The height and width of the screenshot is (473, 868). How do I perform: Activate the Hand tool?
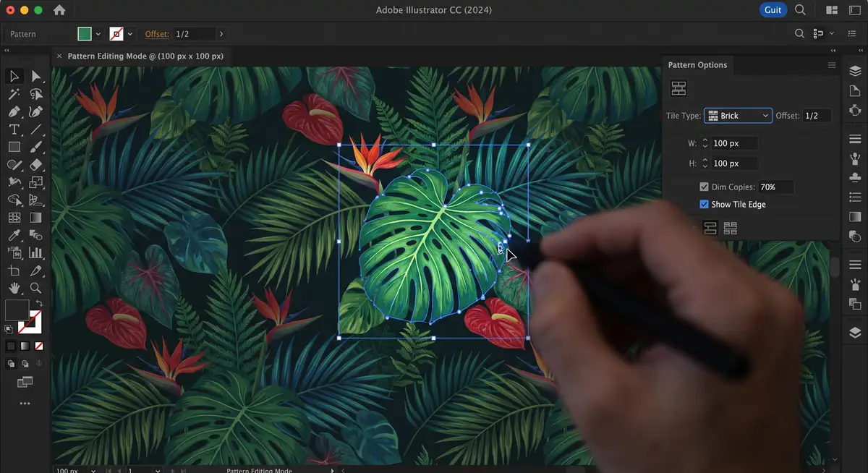tap(14, 288)
